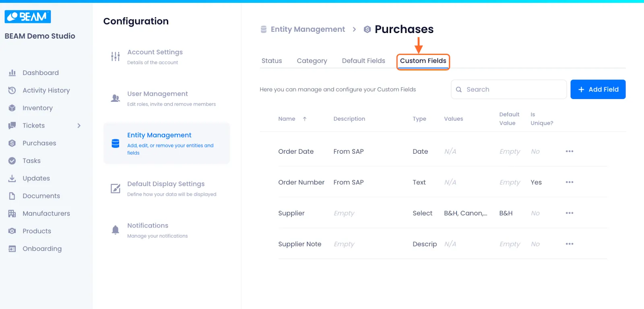Click the Add Field button
Screen dimensions: 644x309
(x=598, y=89)
